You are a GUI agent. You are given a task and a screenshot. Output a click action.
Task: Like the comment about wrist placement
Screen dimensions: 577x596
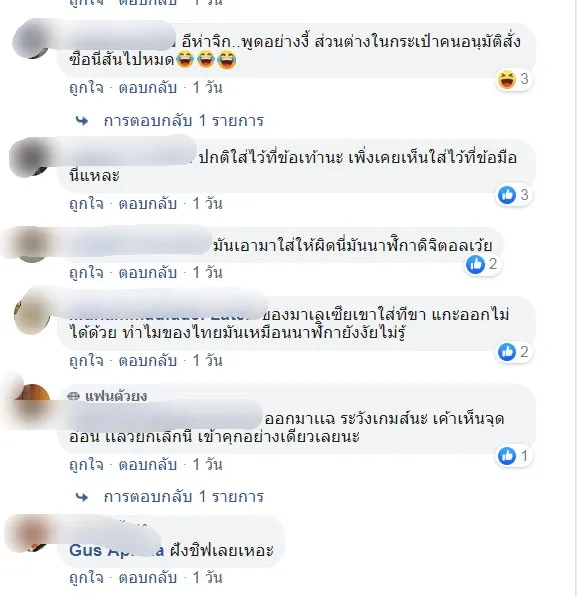point(86,204)
